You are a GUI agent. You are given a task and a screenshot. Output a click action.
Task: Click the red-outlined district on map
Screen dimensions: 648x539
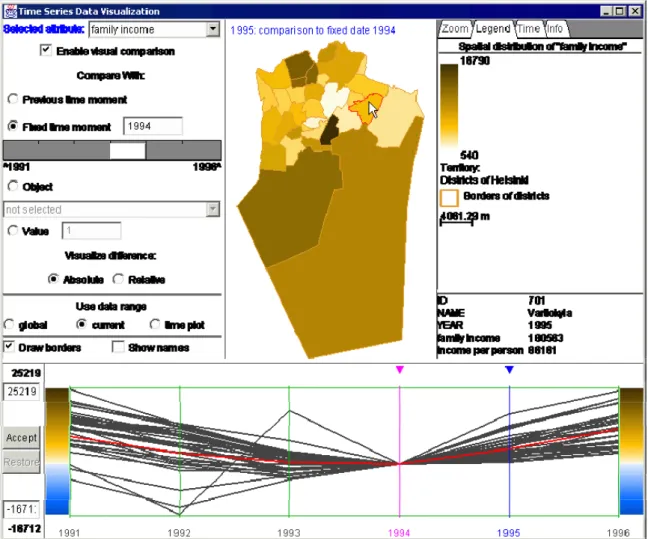point(363,109)
